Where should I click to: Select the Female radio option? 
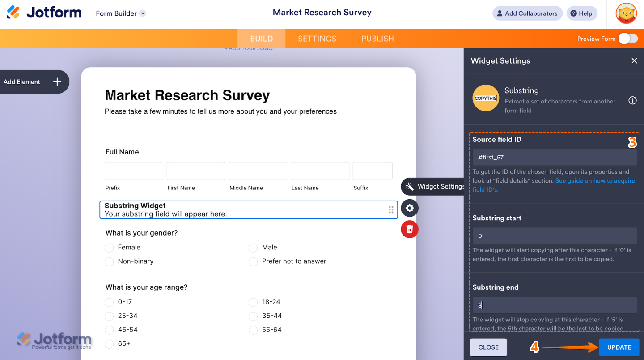109,248
